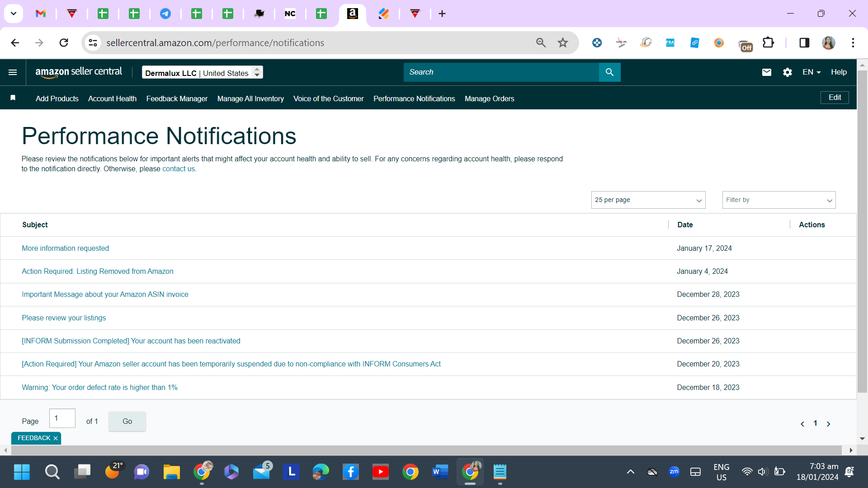Open Amazon ASIN invoice message notification
Image resolution: width=868 pixels, height=488 pixels.
105,295
